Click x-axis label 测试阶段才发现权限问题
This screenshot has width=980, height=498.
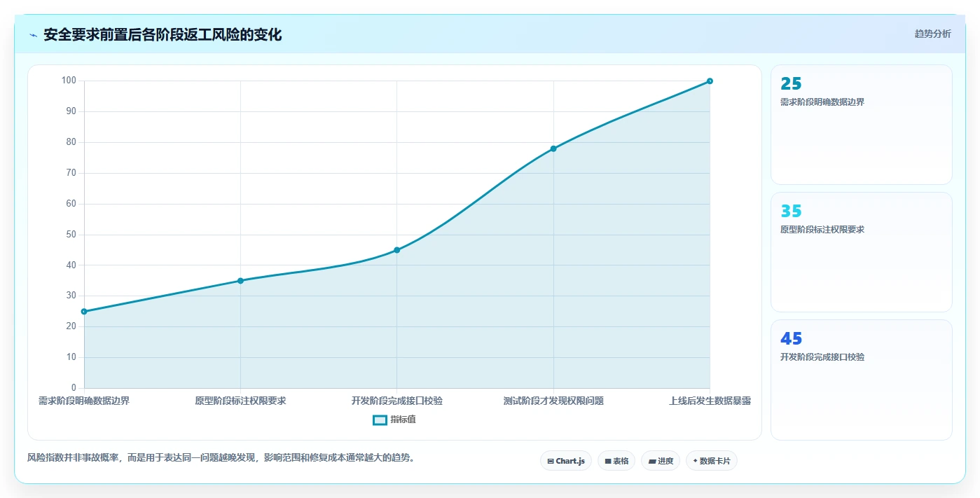553,401
